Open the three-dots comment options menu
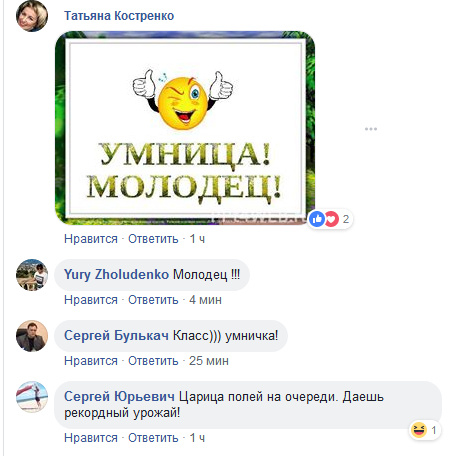The width and height of the screenshot is (466, 456). click(x=371, y=129)
